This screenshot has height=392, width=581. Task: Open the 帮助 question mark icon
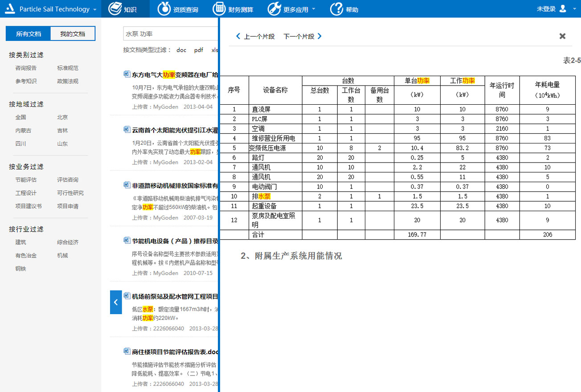(337, 9)
